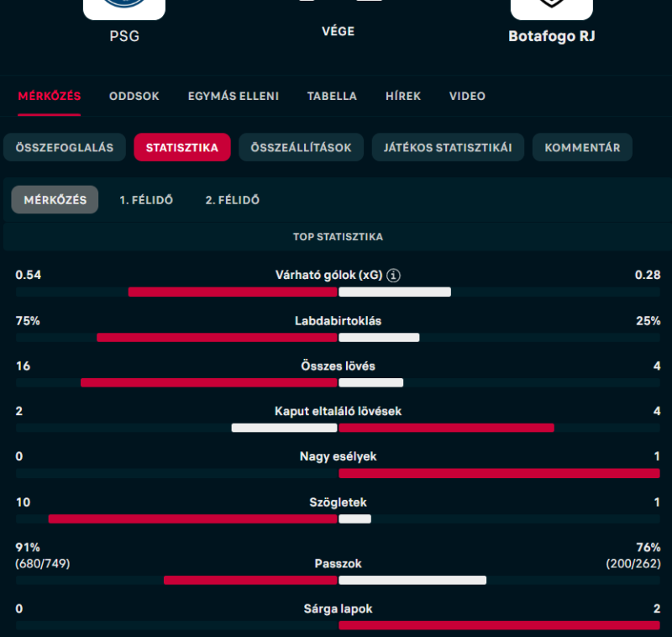Click the Nagy esélyek label
This screenshot has height=637, width=672.
tap(338, 456)
